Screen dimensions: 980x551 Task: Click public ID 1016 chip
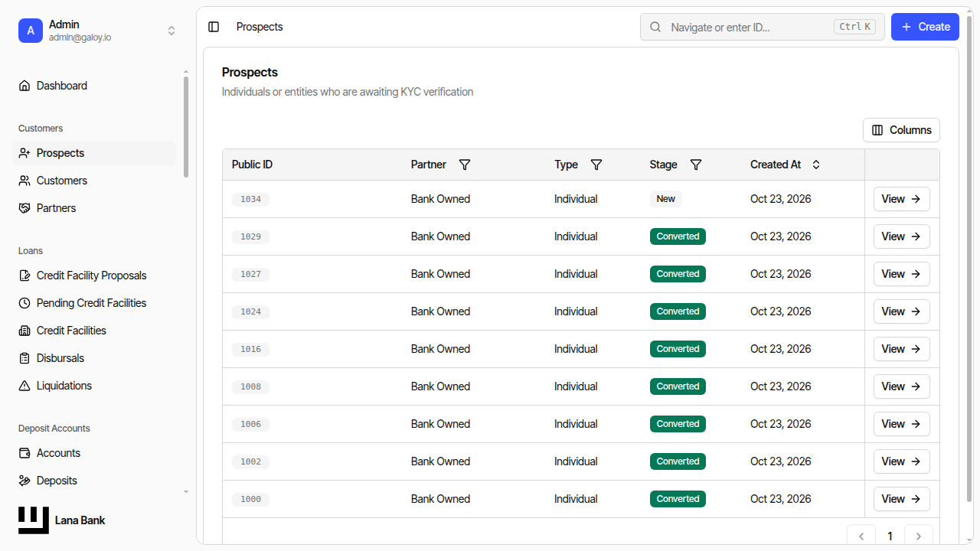[250, 349]
